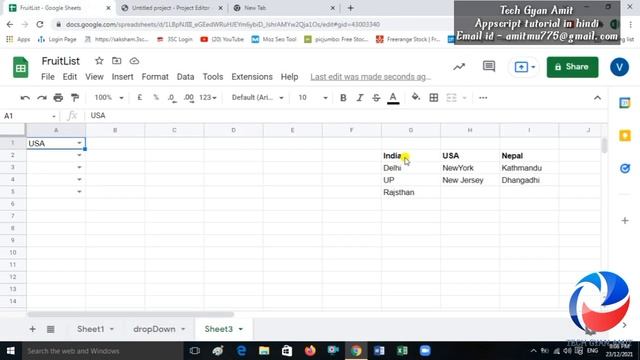Open the Extensions menu

pyautogui.click(x=252, y=77)
